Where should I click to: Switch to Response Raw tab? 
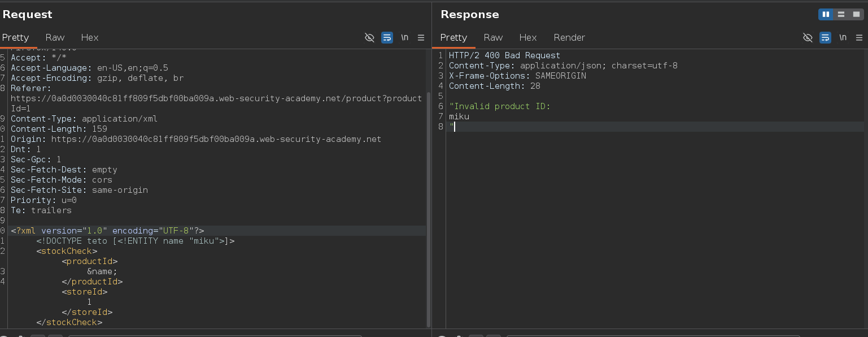(x=493, y=37)
